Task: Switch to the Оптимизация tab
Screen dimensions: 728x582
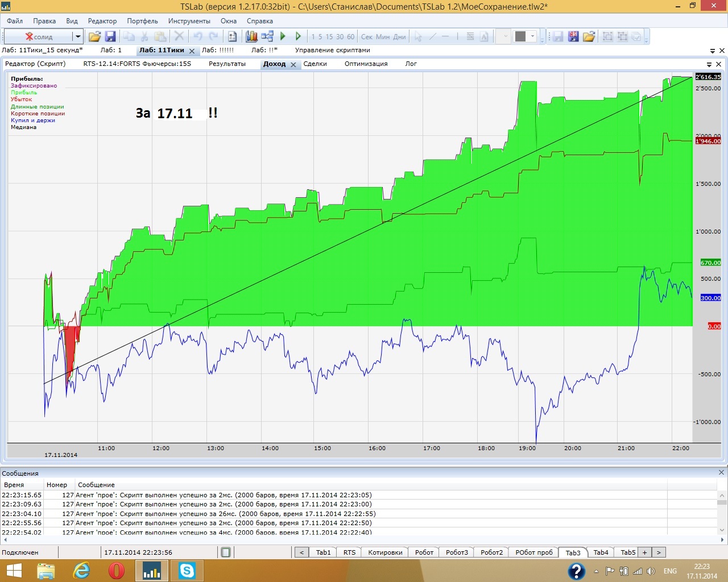Action: [x=366, y=64]
